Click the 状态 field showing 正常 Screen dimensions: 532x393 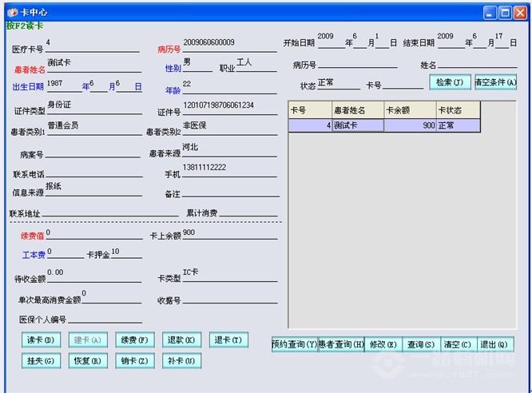[338, 85]
